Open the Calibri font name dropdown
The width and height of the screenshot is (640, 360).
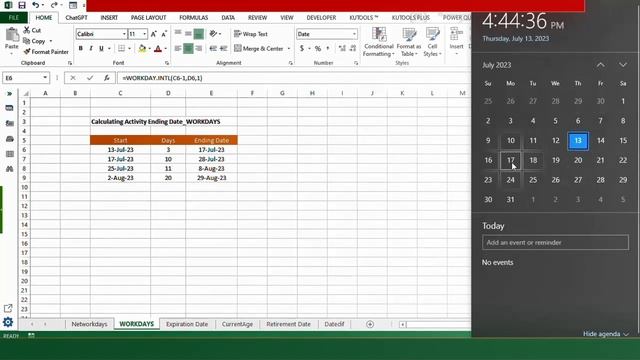pos(124,34)
